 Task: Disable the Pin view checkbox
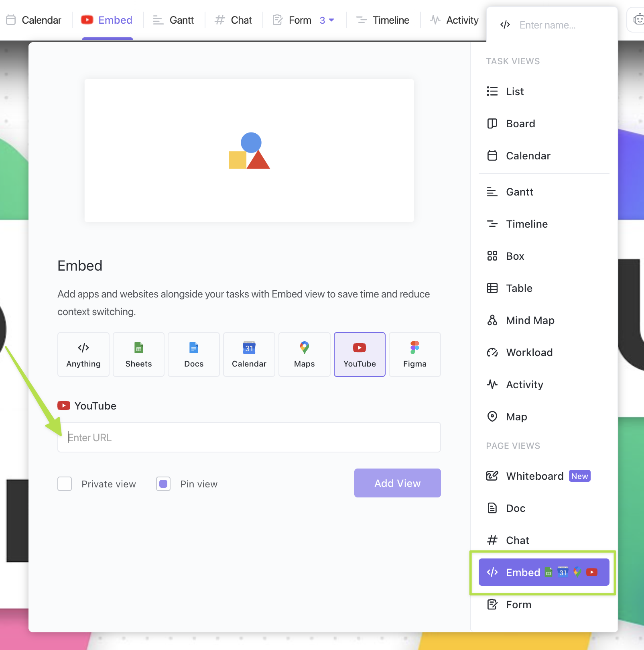click(163, 484)
